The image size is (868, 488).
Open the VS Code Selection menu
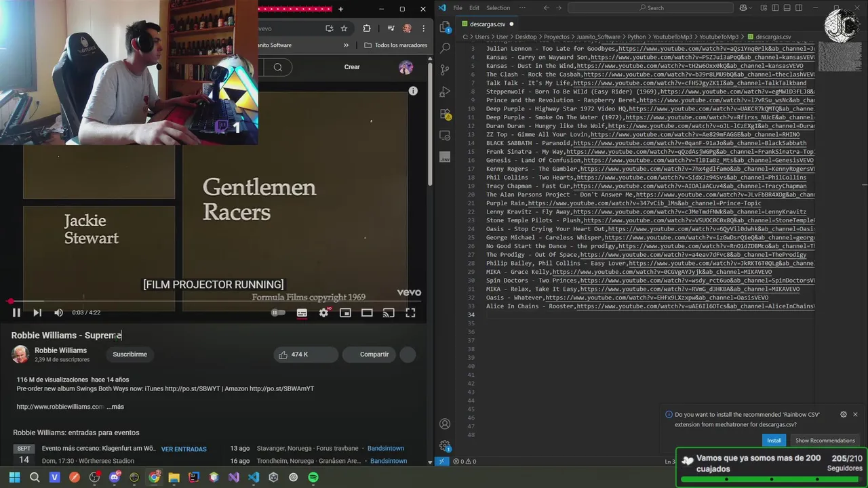pos(498,8)
